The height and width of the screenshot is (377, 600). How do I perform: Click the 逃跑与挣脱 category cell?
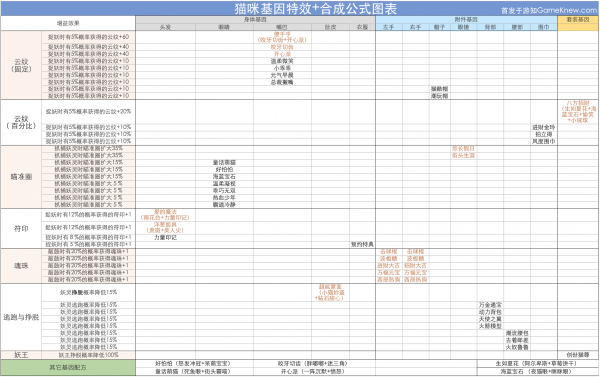click(21, 317)
